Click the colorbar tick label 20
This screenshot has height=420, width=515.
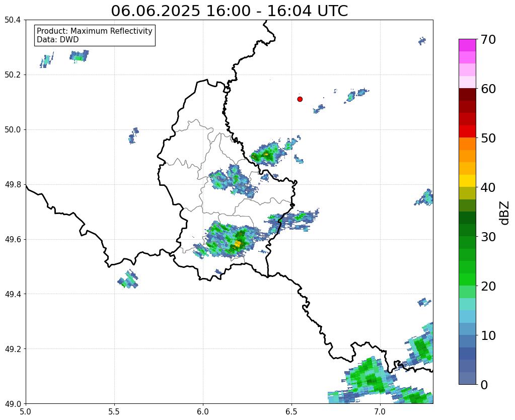click(x=488, y=286)
